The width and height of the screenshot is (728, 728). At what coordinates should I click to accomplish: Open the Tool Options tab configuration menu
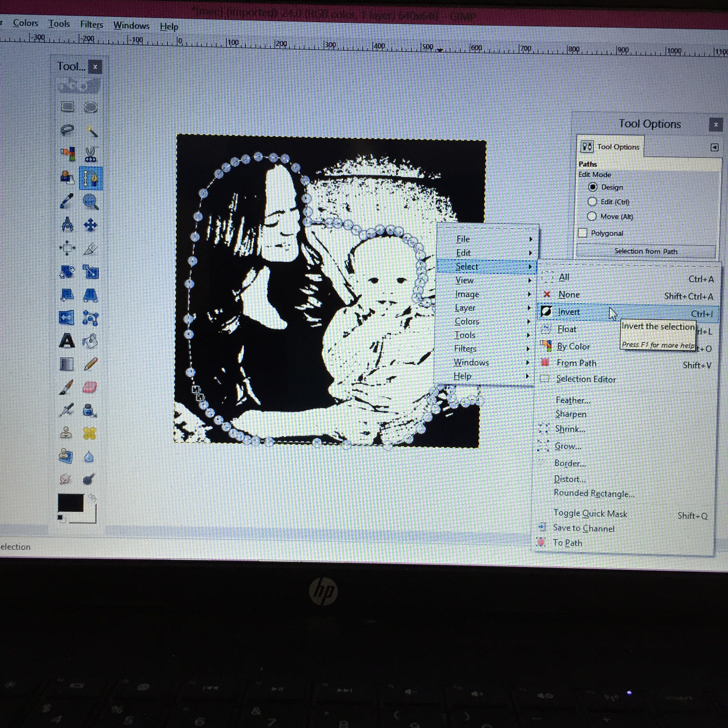pos(714,147)
